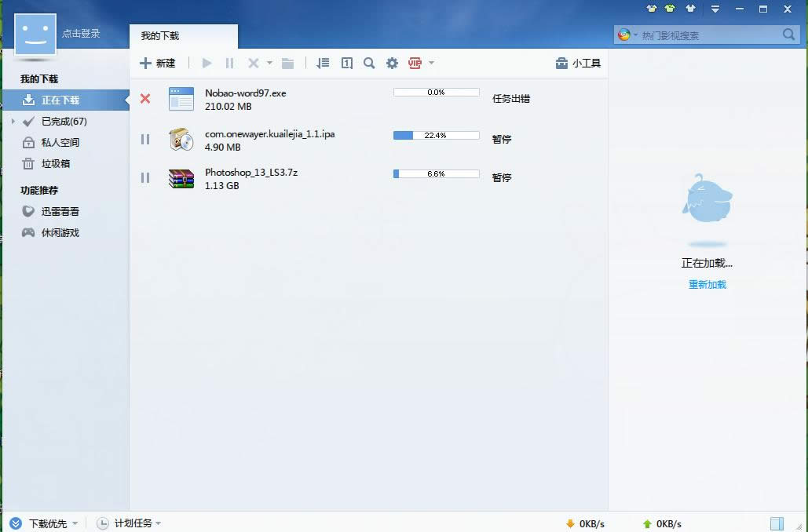This screenshot has height=532, width=808.
Task: Click the 计划任务 clock icon
Action: click(103, 523)
